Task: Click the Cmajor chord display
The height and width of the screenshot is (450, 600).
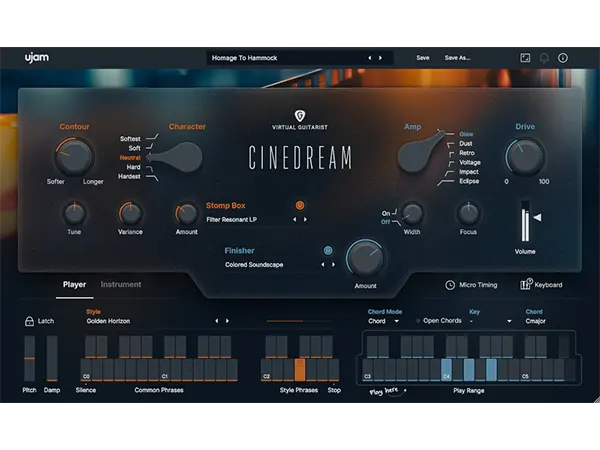Action: coord(536,321)
